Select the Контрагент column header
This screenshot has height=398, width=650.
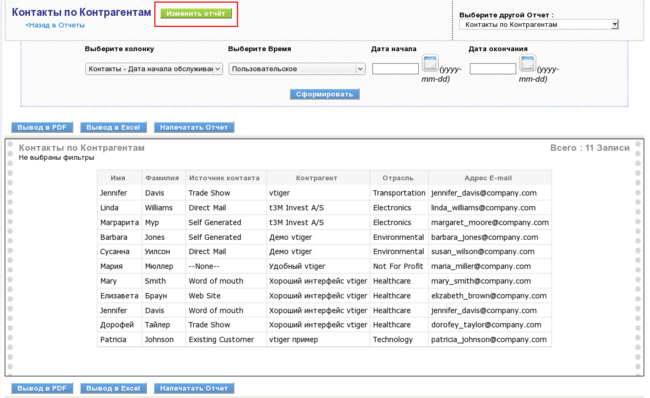[x=317, y=178]
